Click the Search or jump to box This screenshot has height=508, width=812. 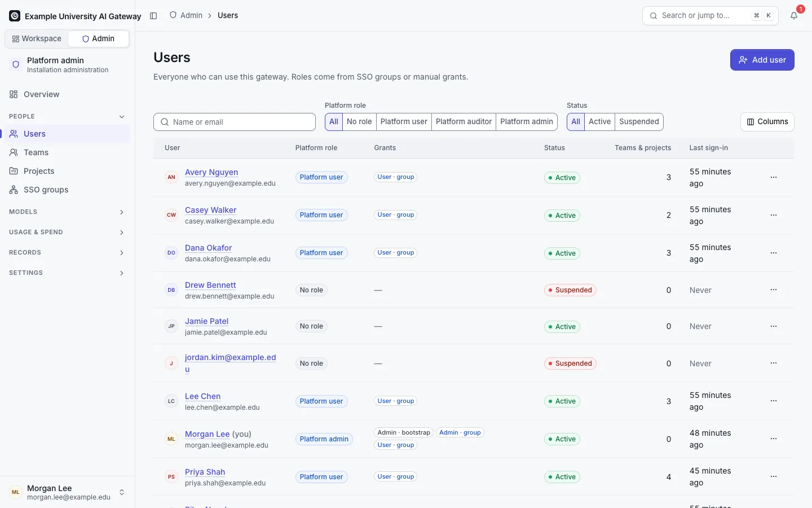coord(710,16)
